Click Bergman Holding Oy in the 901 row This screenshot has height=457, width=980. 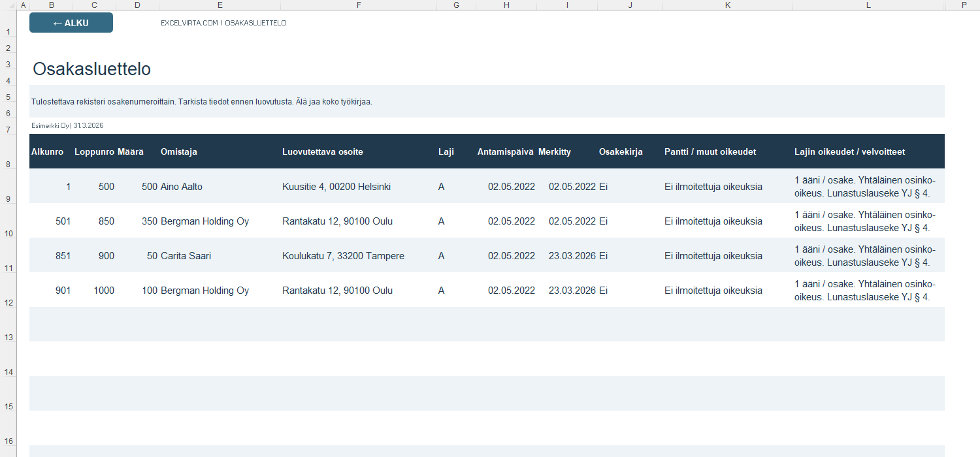204,291
